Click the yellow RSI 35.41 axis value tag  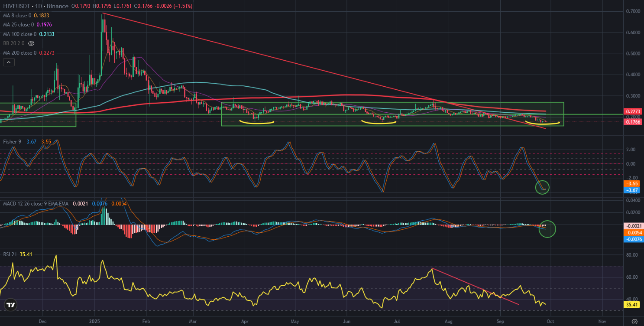coord(630,305)
